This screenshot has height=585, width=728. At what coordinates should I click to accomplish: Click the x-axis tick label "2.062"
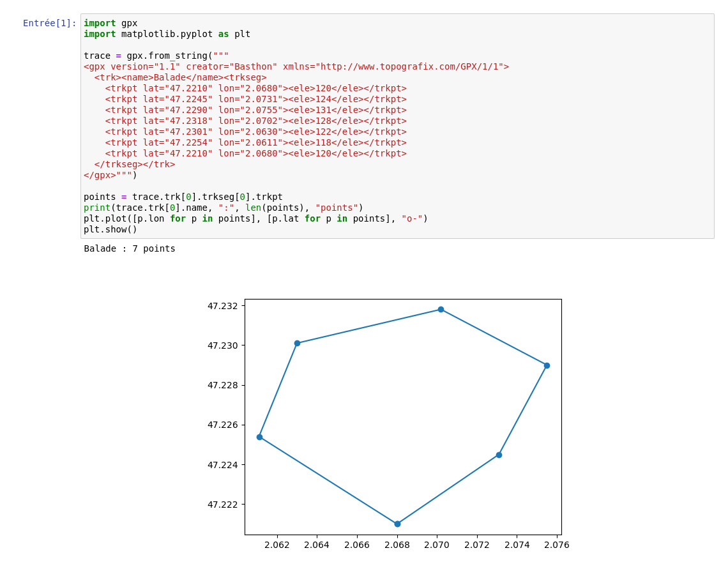tap(277, 545)
